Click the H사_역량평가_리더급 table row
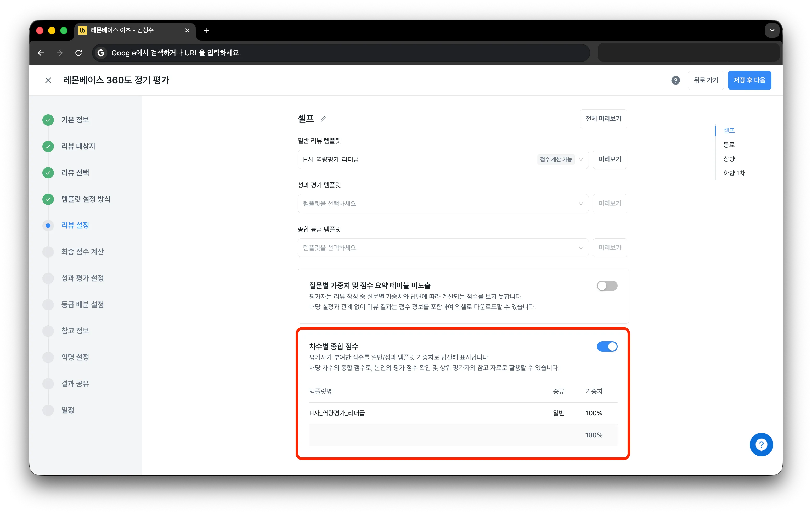Viewport: 812px width, 514px height. coord(463,413)
